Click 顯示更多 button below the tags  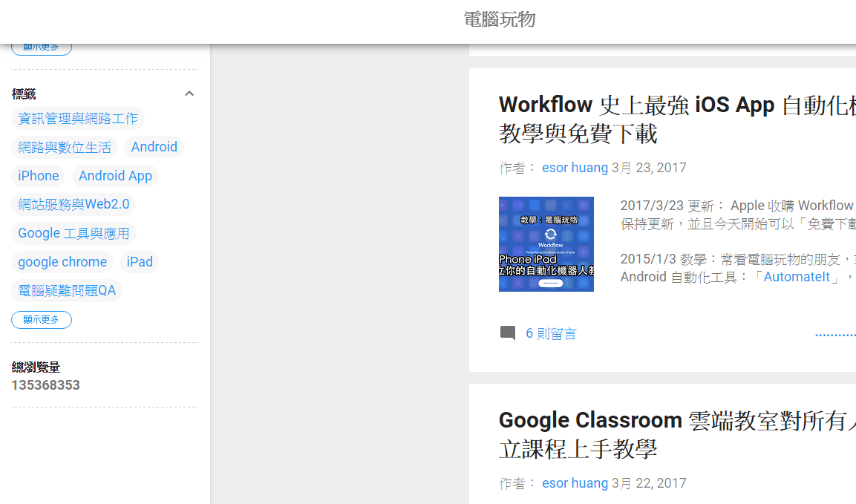coord(42,319)
